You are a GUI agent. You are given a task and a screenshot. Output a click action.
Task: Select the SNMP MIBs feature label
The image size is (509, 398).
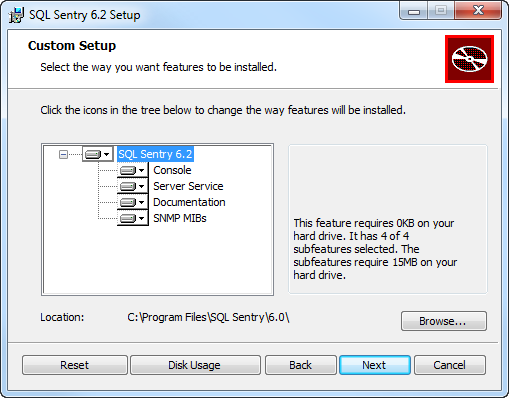[180, 218]
